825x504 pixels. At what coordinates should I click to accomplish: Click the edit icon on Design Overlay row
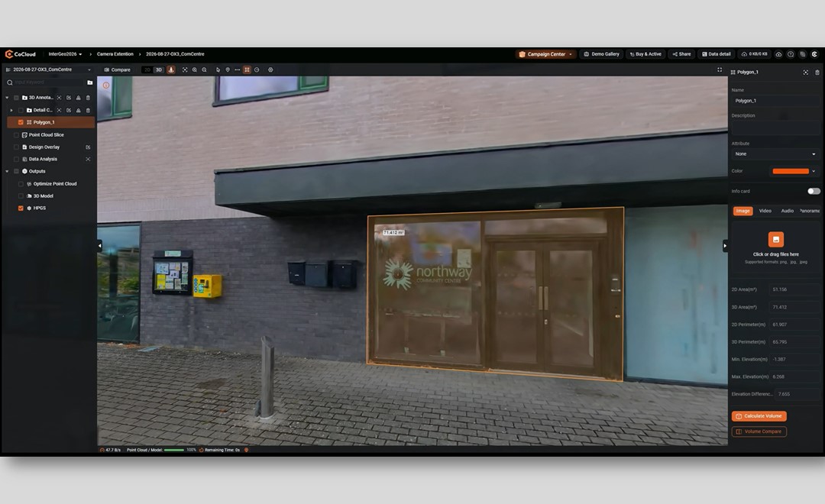(x=88, y=147)
